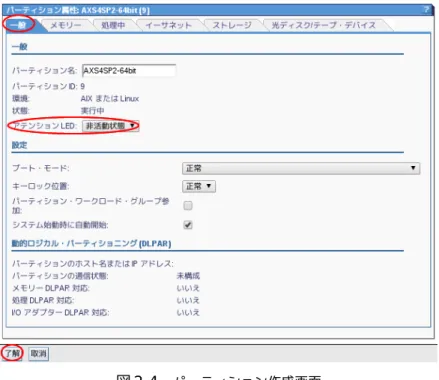Image resolution: width=439 pixels, height=380 pixels.
Task: Click the 了解 button
Action: [12, 353]
